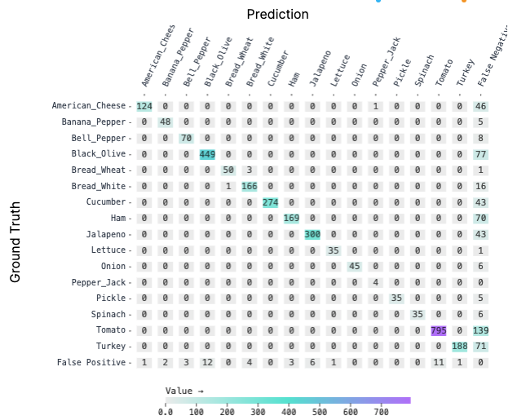Select the False Positive cell showing 11

(x=439, y=362)
